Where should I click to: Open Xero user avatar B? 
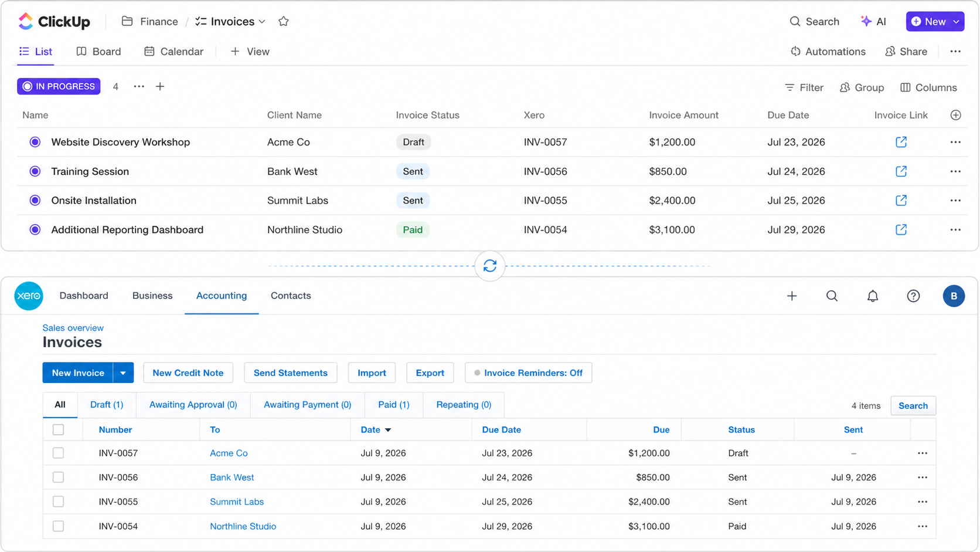point(954,296)
